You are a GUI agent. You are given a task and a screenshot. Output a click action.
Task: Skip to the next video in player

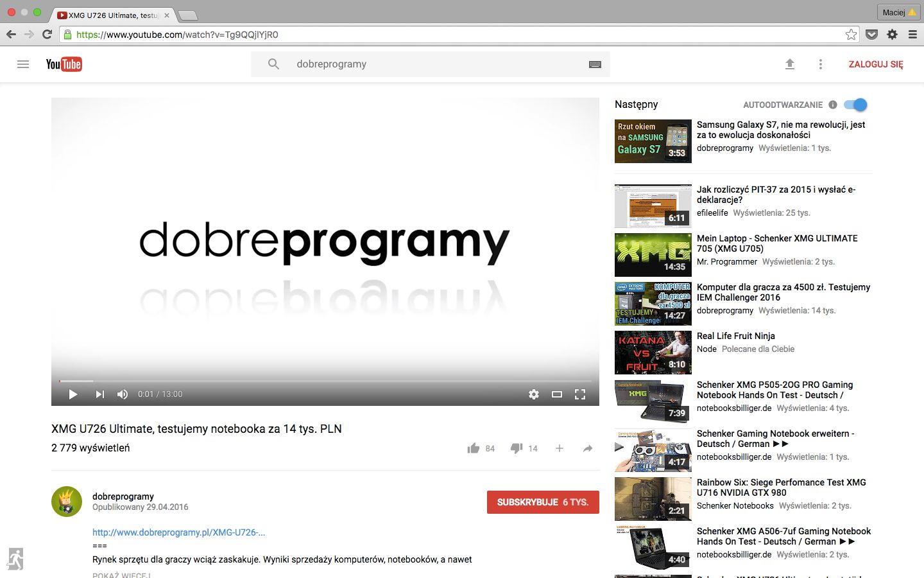click(99, 394)
